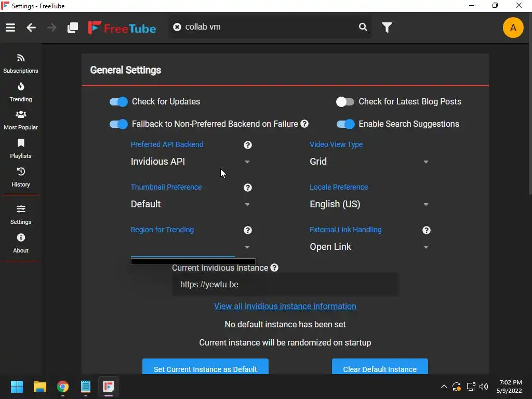Go back with the left arrow
The height and width of the screenshot is (399, 532).
[31, 28]
